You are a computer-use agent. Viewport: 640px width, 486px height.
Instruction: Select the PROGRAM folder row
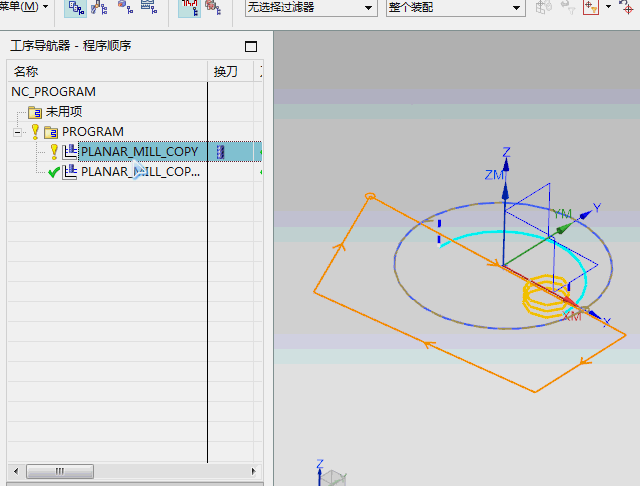(93, 132)
